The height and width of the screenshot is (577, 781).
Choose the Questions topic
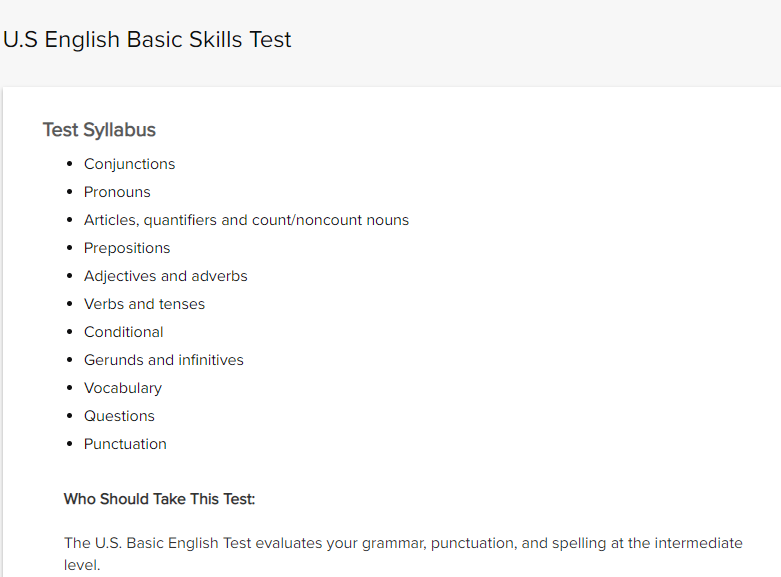tap(119, 416)
